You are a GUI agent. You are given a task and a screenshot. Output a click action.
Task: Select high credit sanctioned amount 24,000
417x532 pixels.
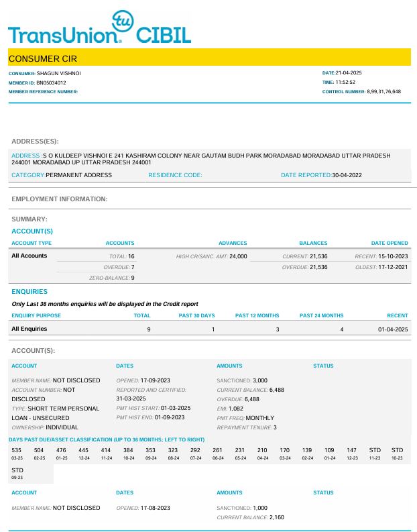238,256
